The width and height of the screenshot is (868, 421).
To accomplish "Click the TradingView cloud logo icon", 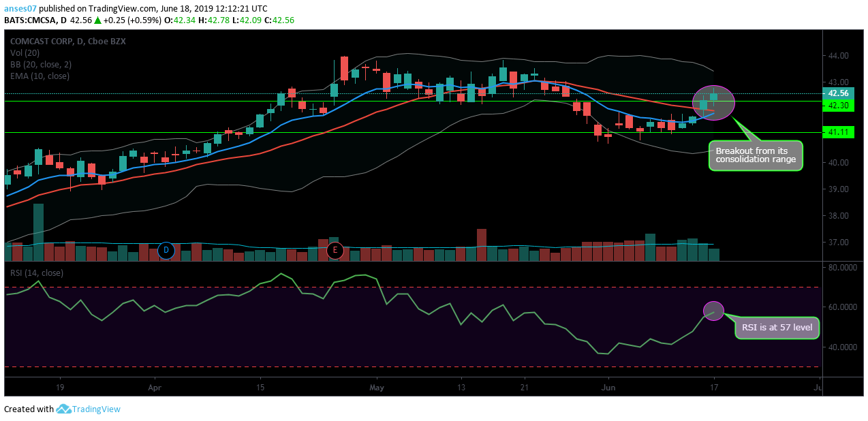I will coord(63,409).
